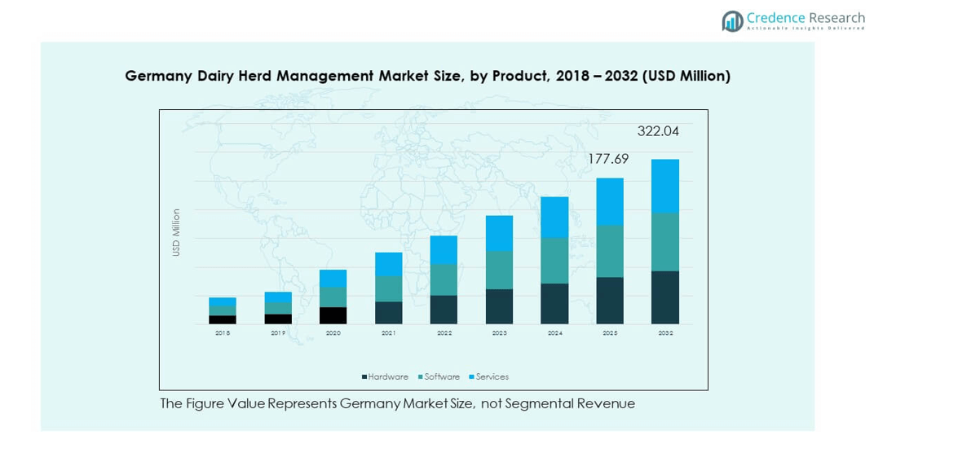Click the 177.69 value label
Screen dimensions: 980x462
[x=608, y=159]
